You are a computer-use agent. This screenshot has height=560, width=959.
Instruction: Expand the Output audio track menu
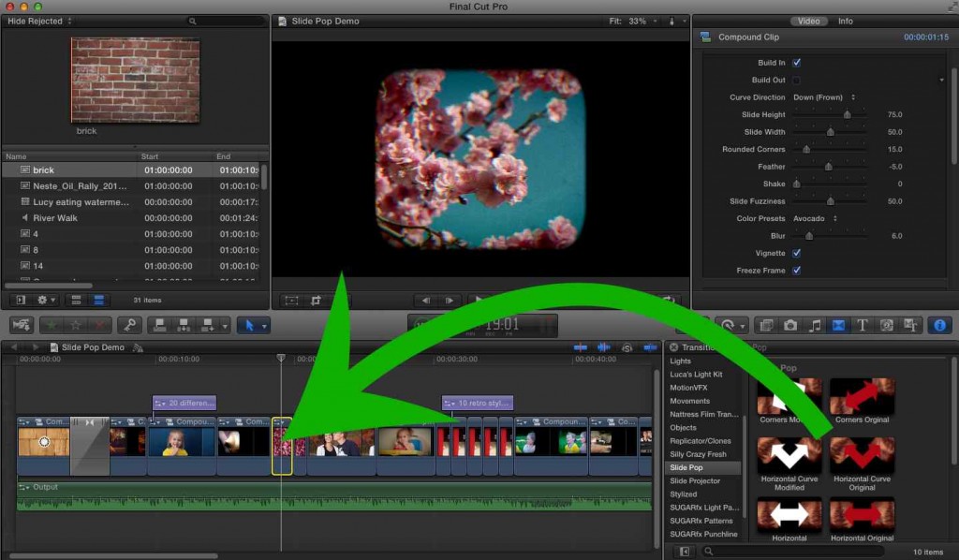(x=24, y=487)
